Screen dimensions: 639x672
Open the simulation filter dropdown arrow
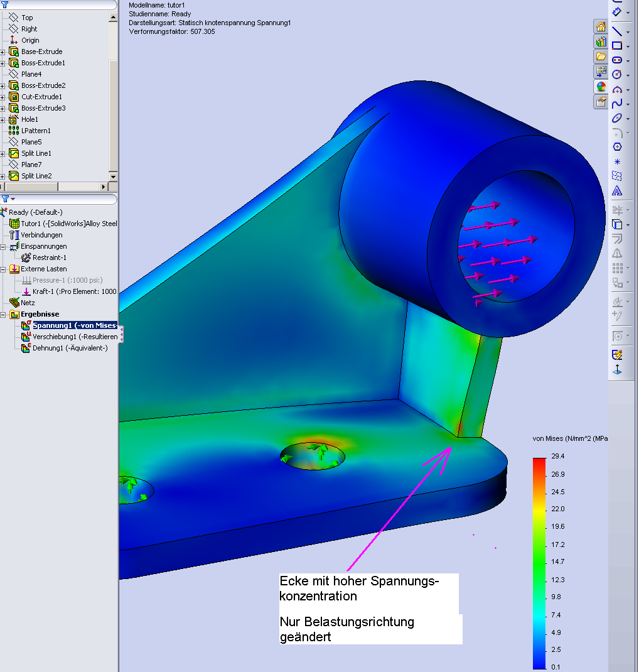click(x=13, y=199)
